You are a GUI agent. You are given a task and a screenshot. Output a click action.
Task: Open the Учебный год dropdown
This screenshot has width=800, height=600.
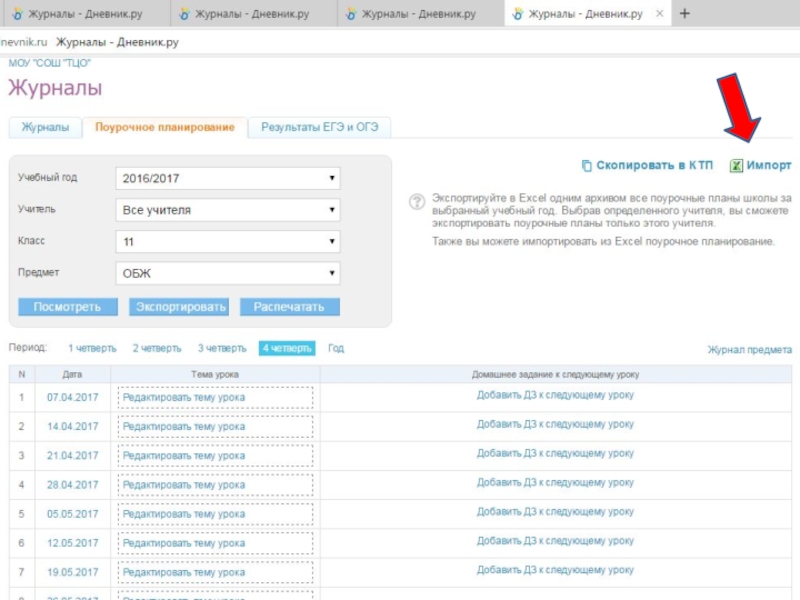click(228, 179)
